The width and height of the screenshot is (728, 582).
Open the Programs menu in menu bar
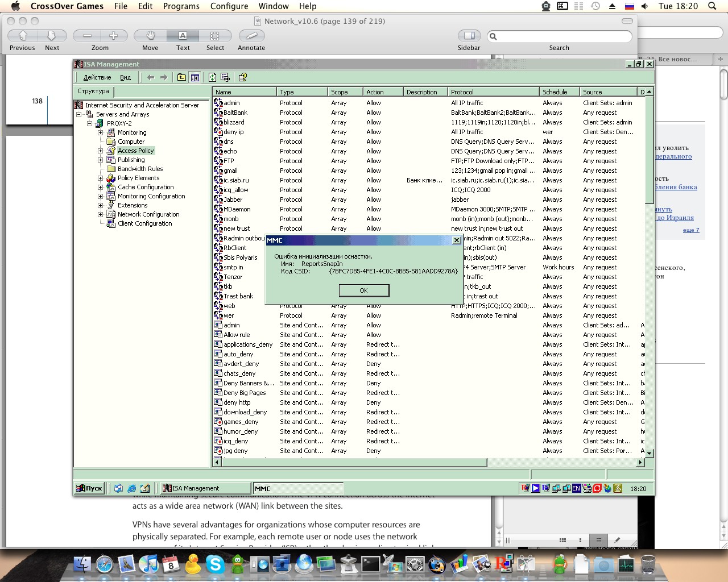point(181,6)
